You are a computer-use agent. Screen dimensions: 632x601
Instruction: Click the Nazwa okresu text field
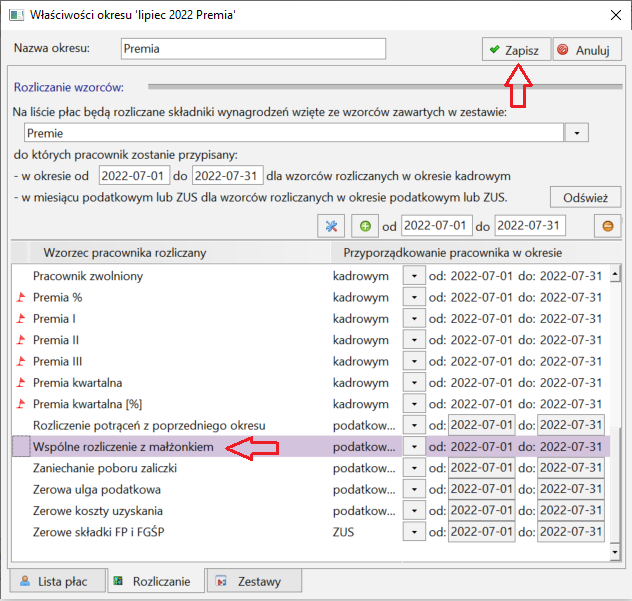pos(253,49)
